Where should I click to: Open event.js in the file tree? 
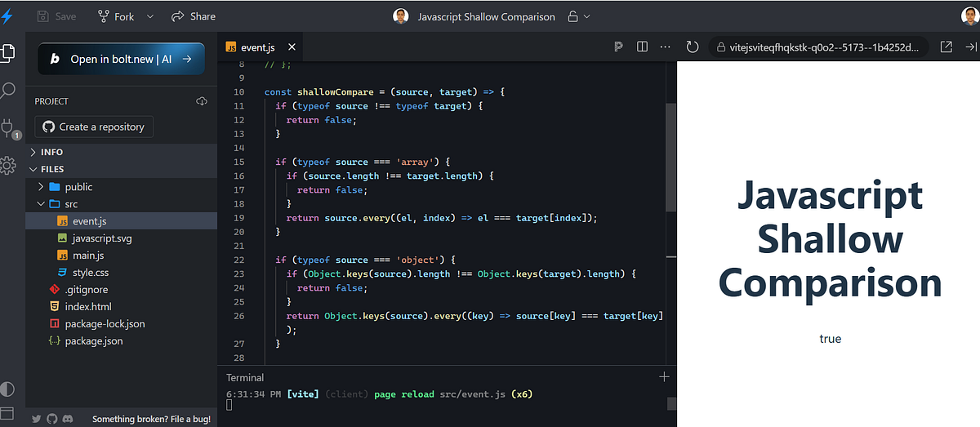coord(121,220)
